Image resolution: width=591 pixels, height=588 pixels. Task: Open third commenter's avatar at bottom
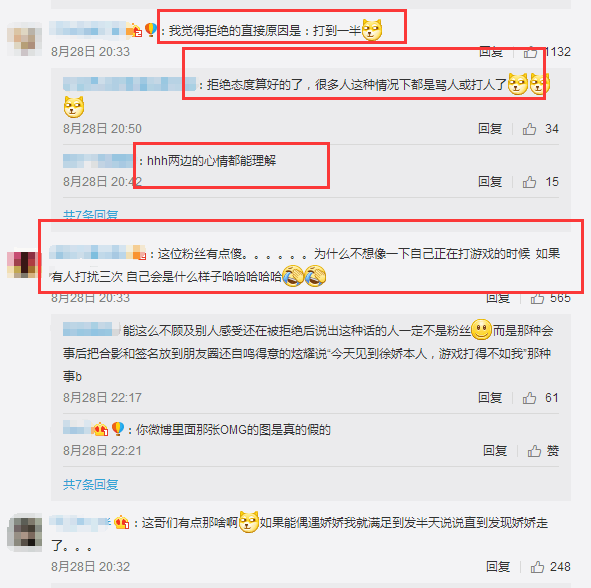24,532
